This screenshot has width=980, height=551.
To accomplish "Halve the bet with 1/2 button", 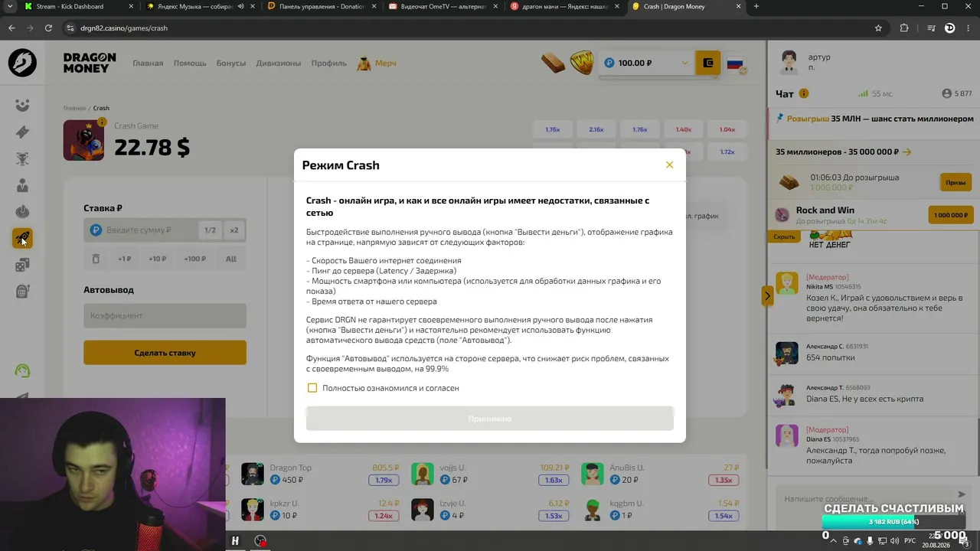I will pos(210,230).
